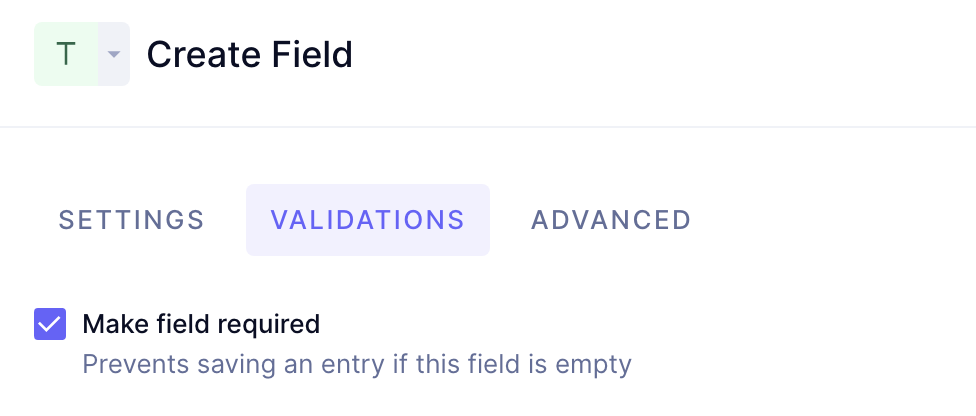
Task: Click the text type letter T icon
Action: point(66,54)
